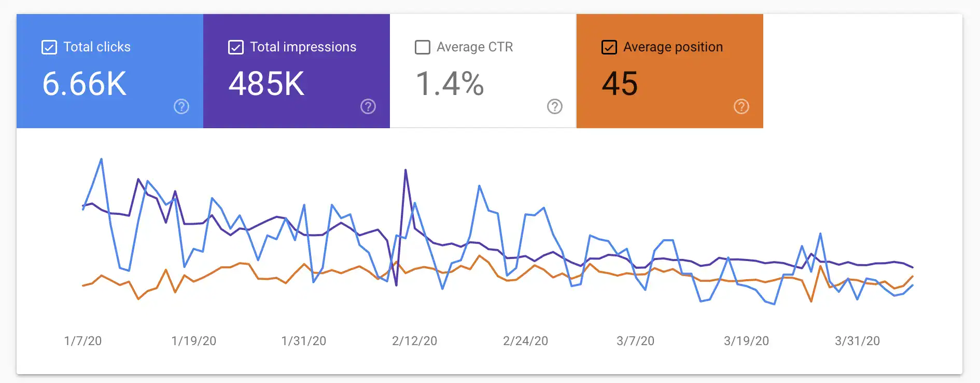Click the Total clicks help icon
The image size is (980, 383).
click(x=181, y=107)
